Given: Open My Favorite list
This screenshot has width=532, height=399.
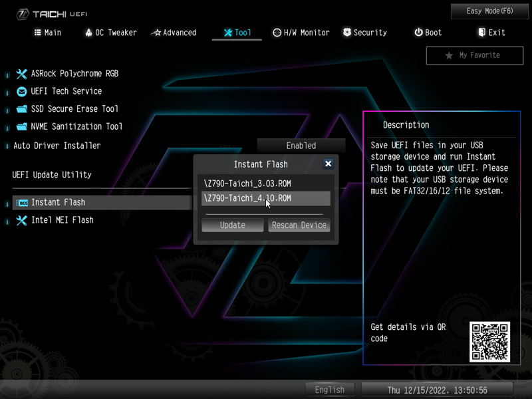Looking at the screenshot, I should pos(475,55).
